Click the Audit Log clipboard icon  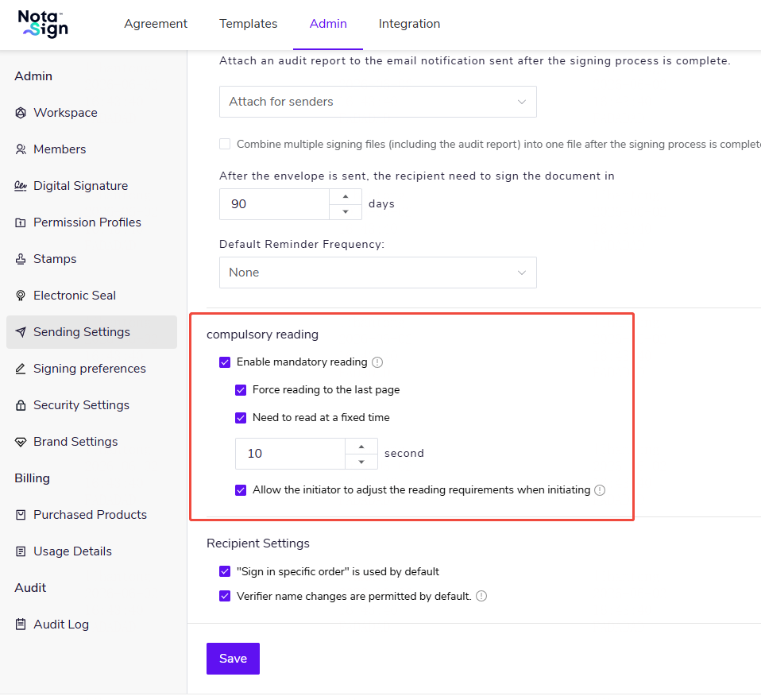coord(21,625)
